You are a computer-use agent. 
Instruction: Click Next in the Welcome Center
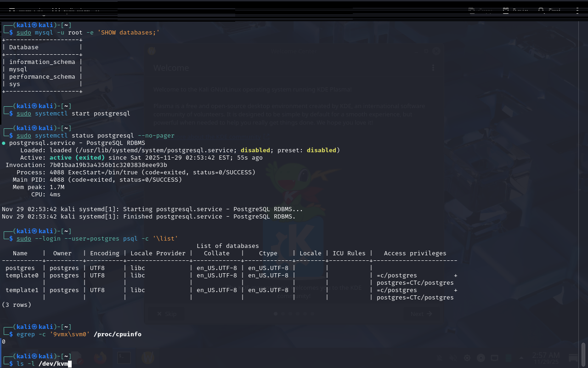[421, 314]
